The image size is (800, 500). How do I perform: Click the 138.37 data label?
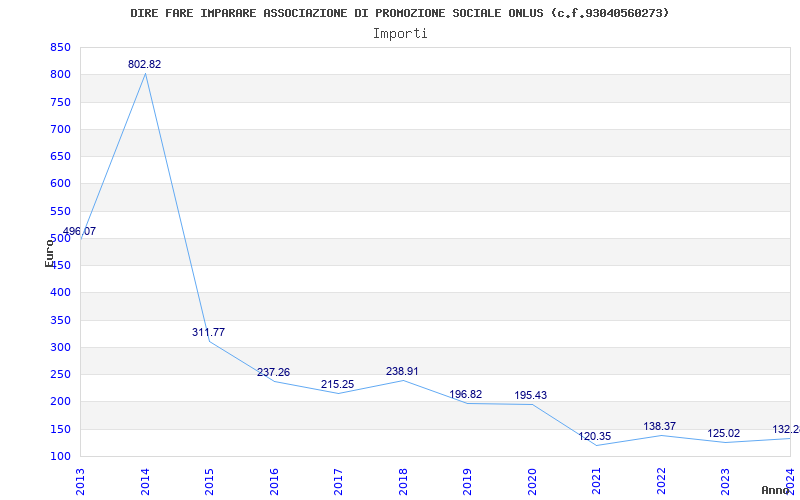click(x=659, y=426)
